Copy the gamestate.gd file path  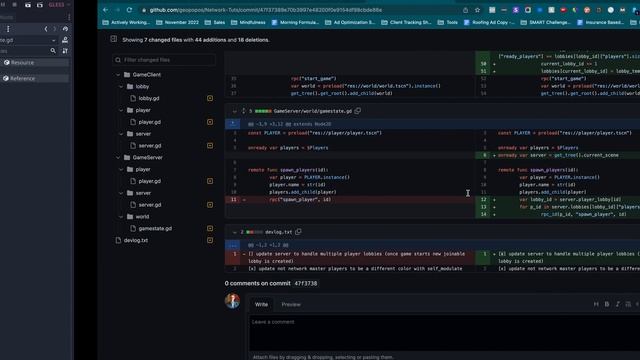tap(358, 111)
